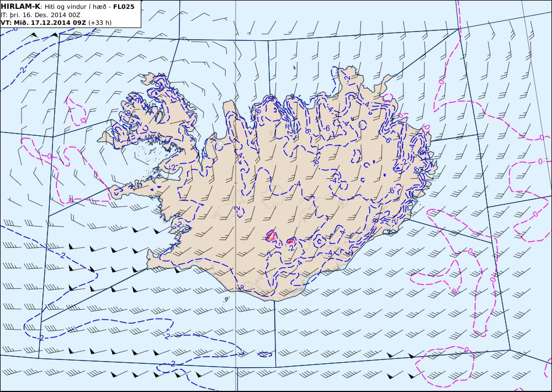
Task: Select the "FL025" flight level label
Action: (x=123, y=7)
